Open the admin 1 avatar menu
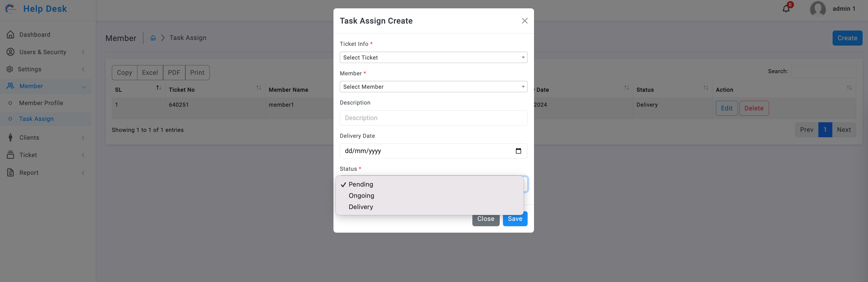The width and height of the screenshot is (868, 282). 818,9
